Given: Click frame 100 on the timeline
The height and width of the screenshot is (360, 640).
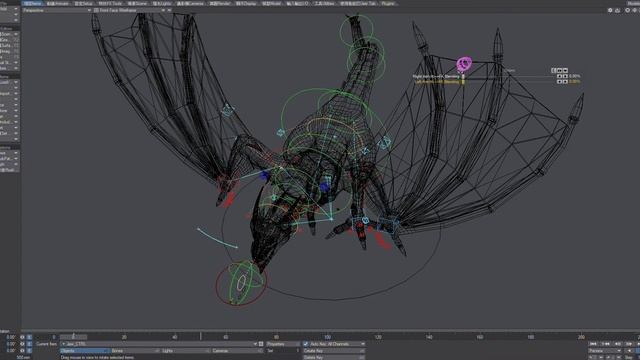Looking at the screenshot, I should coord(327,337).
